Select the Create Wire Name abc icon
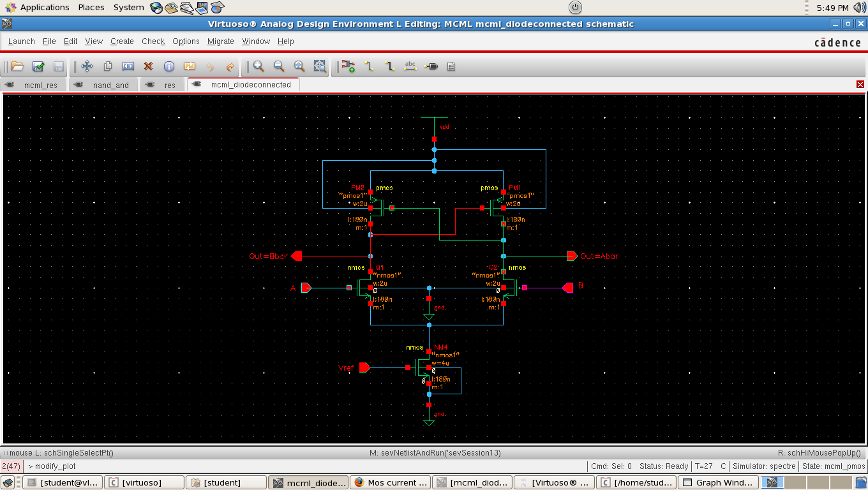This screenshot has width=868, height=490. click(410, 66)
